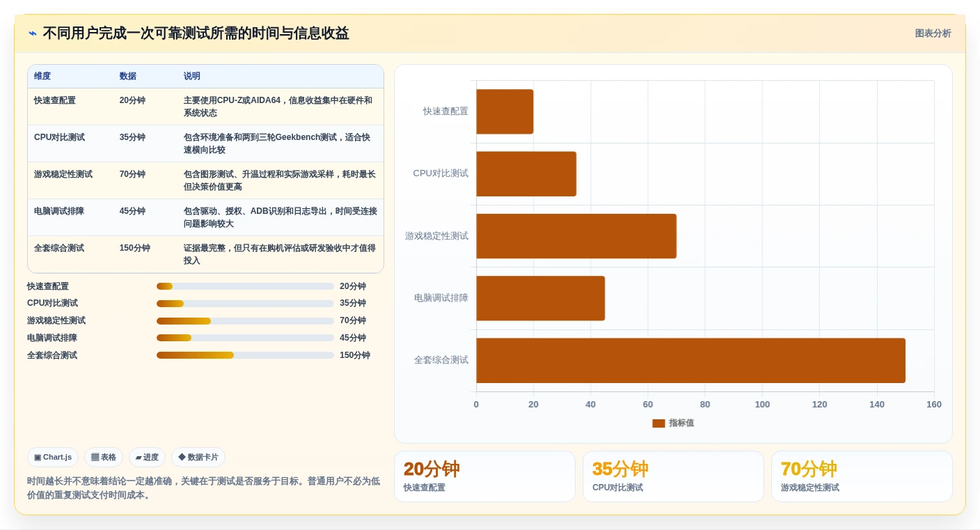Viewport: 980px width, 530px height.
Task: Click the 150分钟 progress value label
Action: tap(355, 355)
